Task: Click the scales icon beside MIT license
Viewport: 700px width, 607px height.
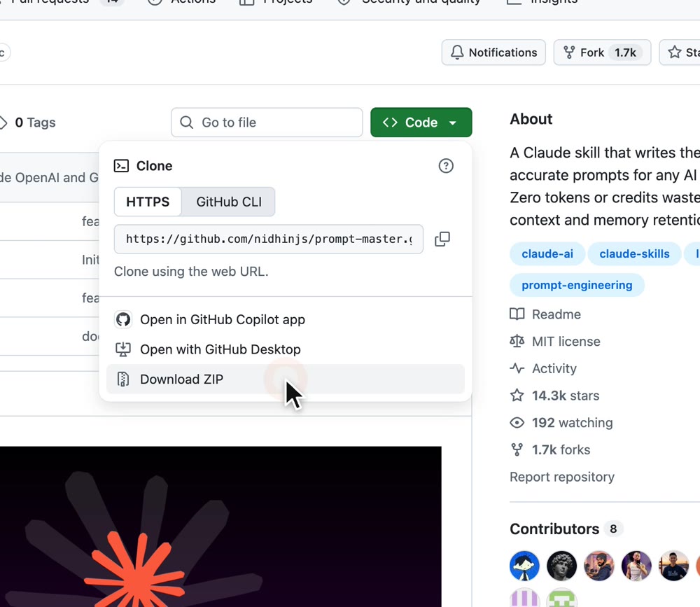Action: (517, 341)
